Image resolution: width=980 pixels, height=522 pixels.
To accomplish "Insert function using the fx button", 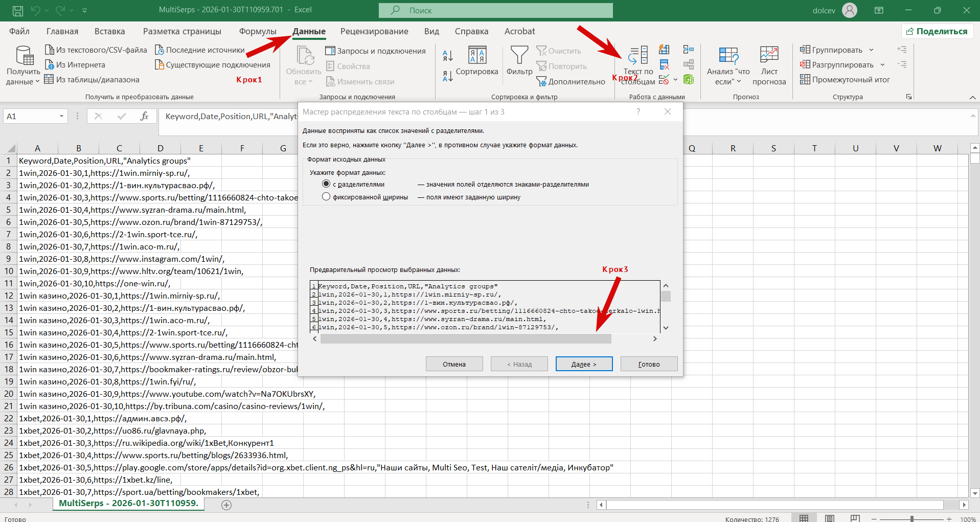I will [x=144, y=116].
